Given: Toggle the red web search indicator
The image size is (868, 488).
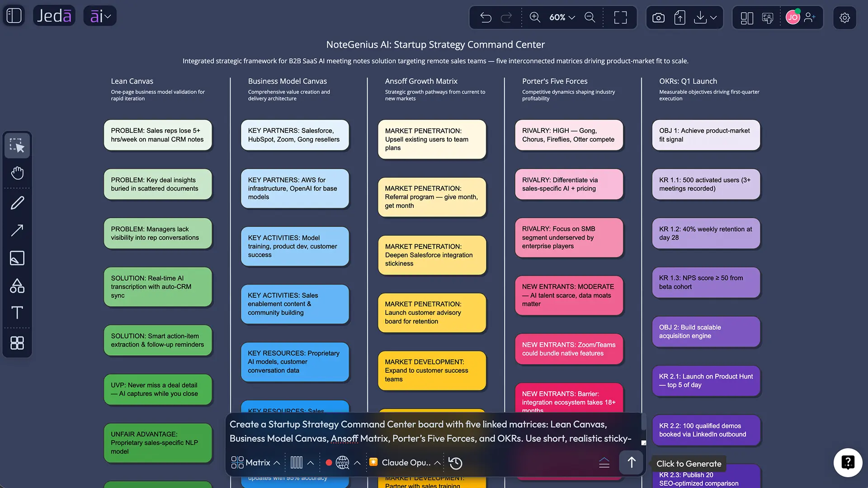Looking at the screenshot, I should (329, 463).
